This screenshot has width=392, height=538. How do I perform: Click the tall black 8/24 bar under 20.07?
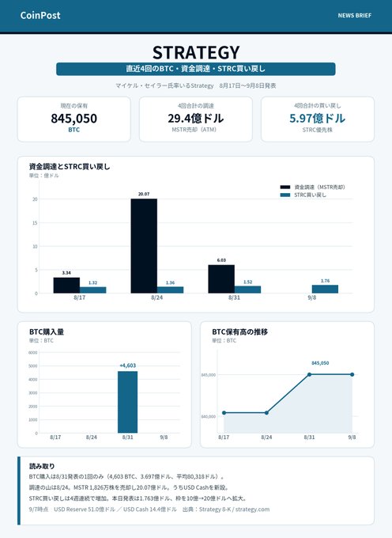coord(144,246)
